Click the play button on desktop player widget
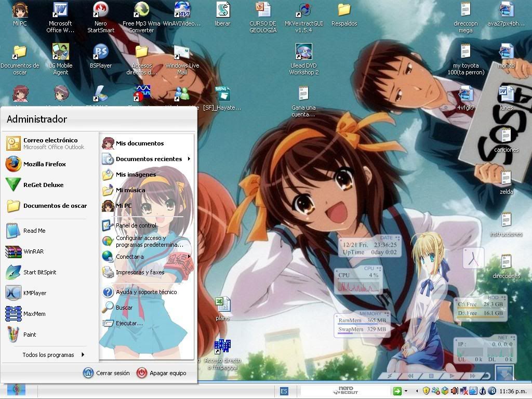 (451, 376)
